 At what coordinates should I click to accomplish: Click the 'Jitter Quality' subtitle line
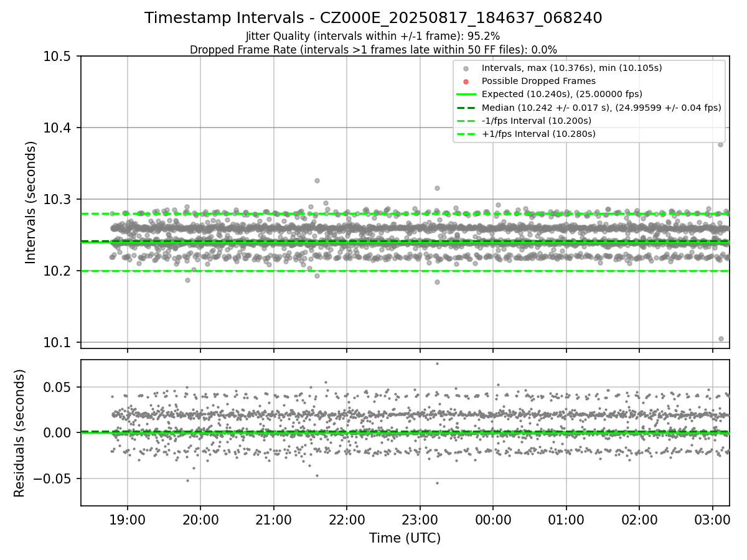(373, 36)
